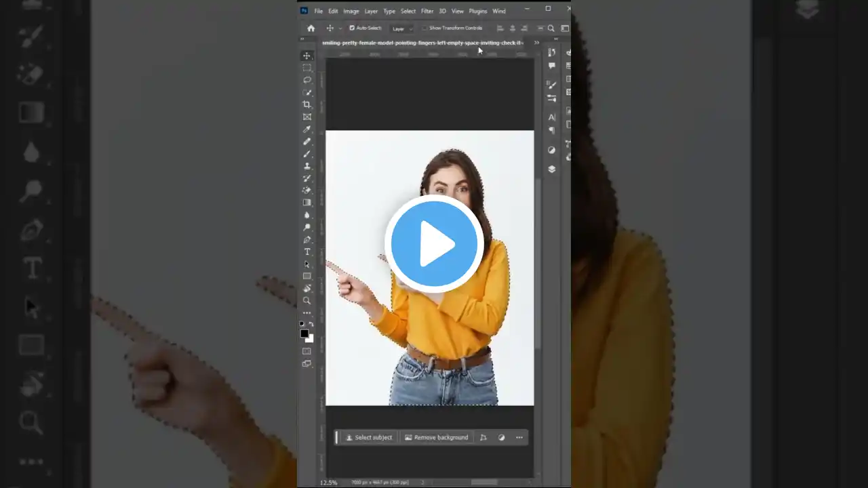
Task: Open the Filter menu
Action: click(427, 11)
